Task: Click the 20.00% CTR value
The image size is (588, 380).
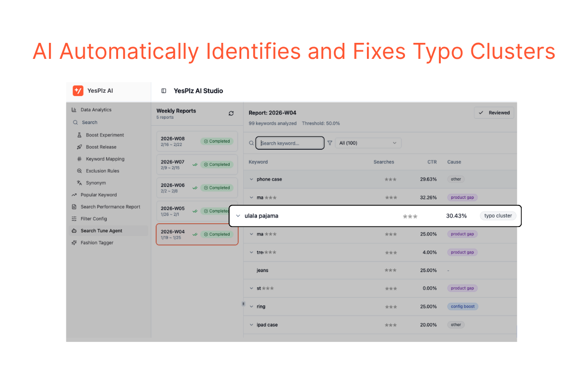Action: pos(429,325)
